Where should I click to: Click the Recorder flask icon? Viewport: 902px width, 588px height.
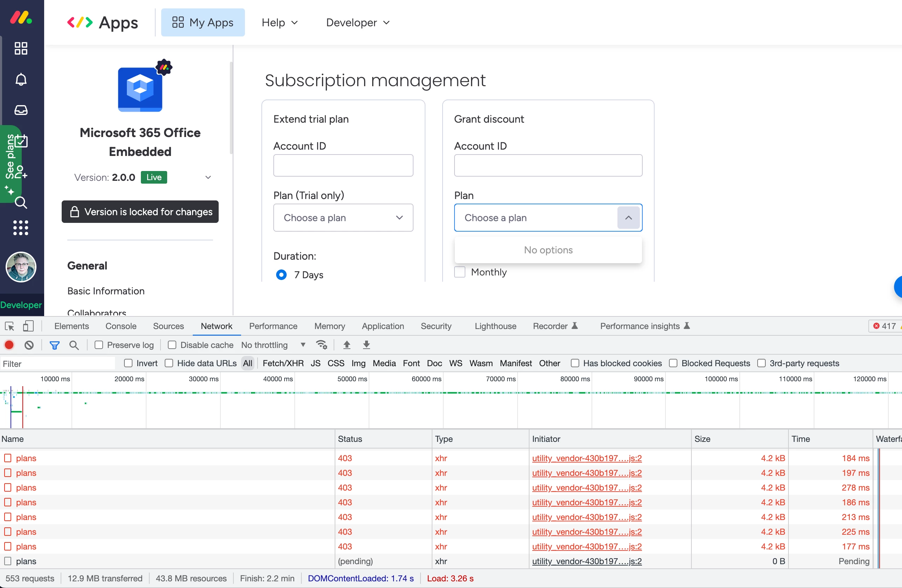(x=575, y=326)
